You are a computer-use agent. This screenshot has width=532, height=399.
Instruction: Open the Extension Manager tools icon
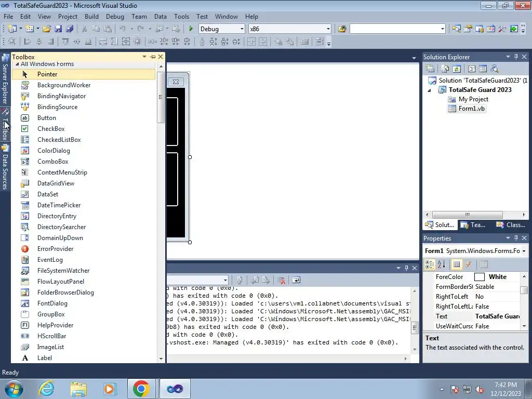click(502, 29)
